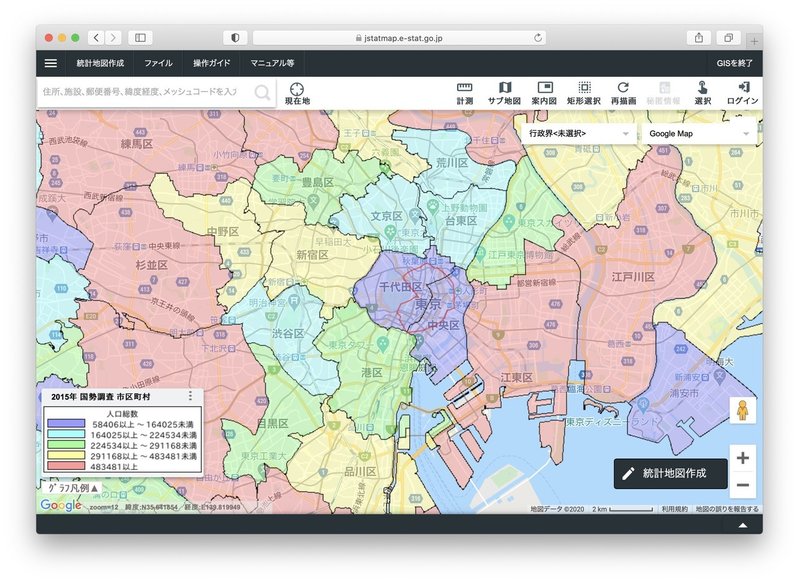This screenshot has height=583, width=800.
Task: Click the disabled 秘匿情報 icon
Action: coord(663,93)
